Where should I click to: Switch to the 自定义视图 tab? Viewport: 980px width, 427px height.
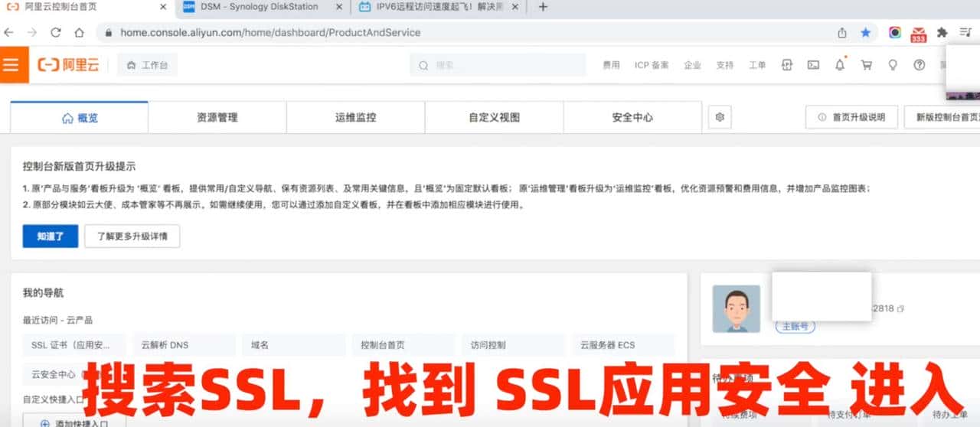coord(495,118)
